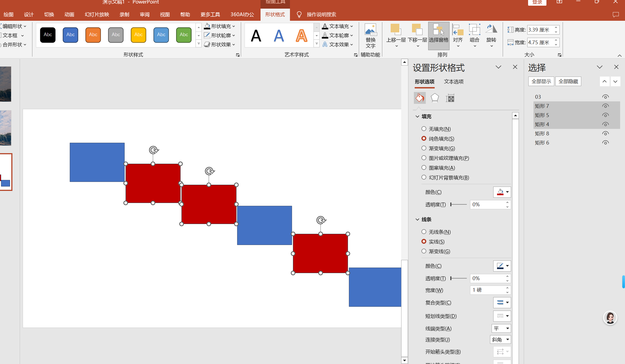
Task: Open Join type (连接类型) combo box
Action: click(500, 340)
